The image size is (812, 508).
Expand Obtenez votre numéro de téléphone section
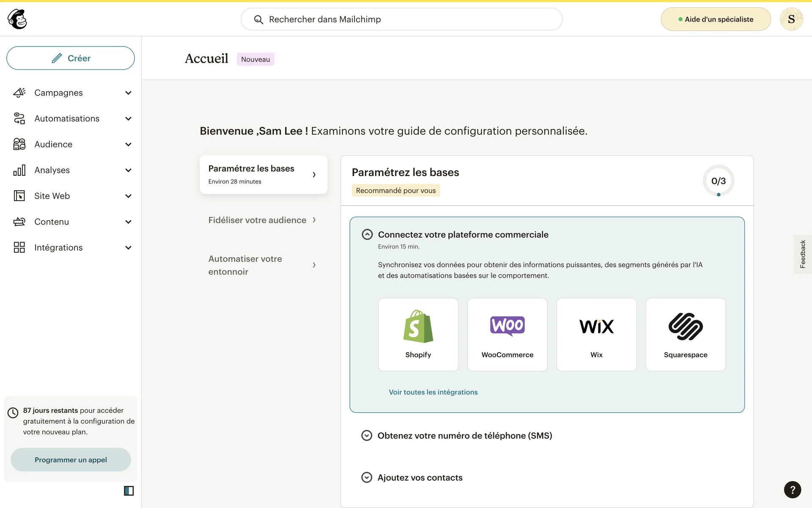(x=367, y=436)
